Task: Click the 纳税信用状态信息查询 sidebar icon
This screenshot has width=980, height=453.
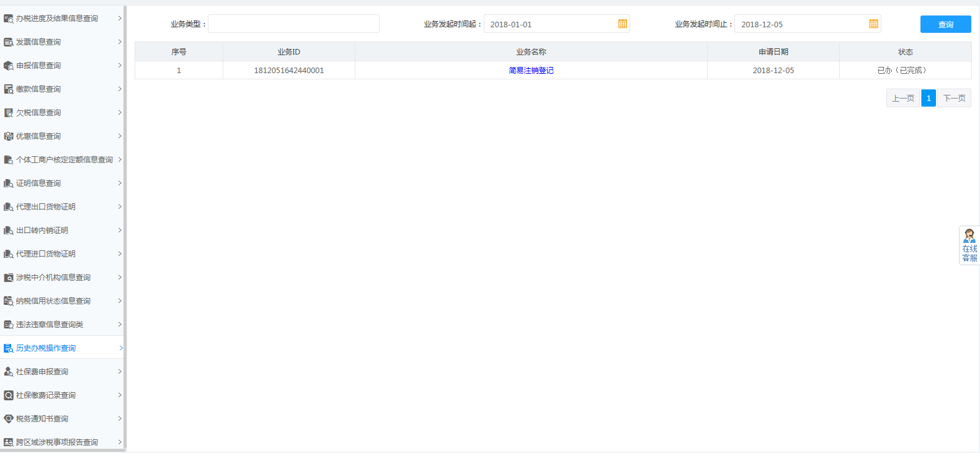Action: click(9, 301)
